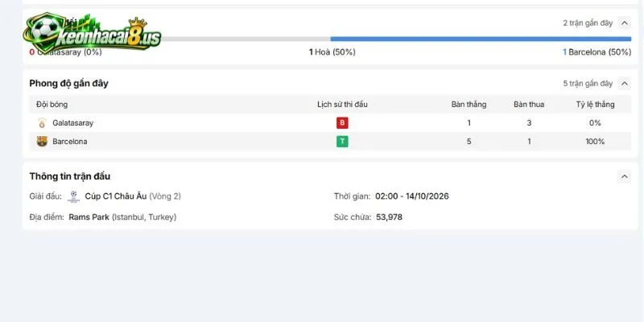Open the Galatasaray team name in form table

(72, 123)
